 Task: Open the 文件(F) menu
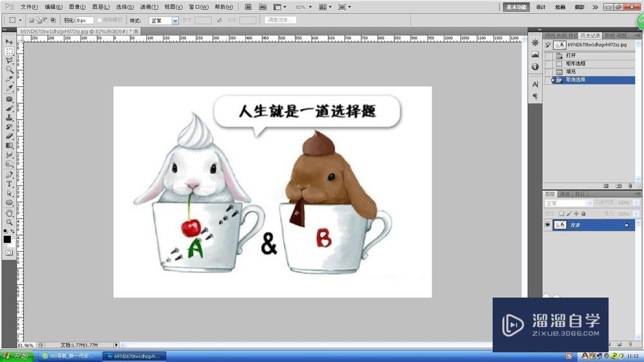(x=29, y=7)
